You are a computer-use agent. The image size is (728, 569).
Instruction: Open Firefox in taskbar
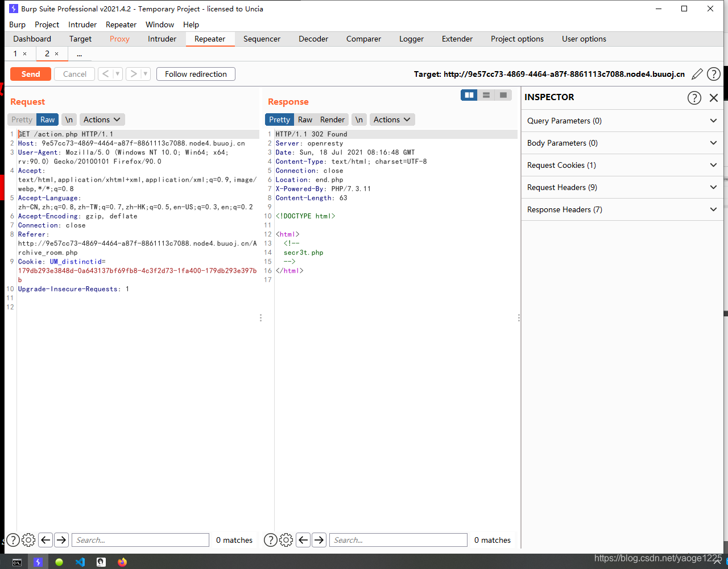122,562
